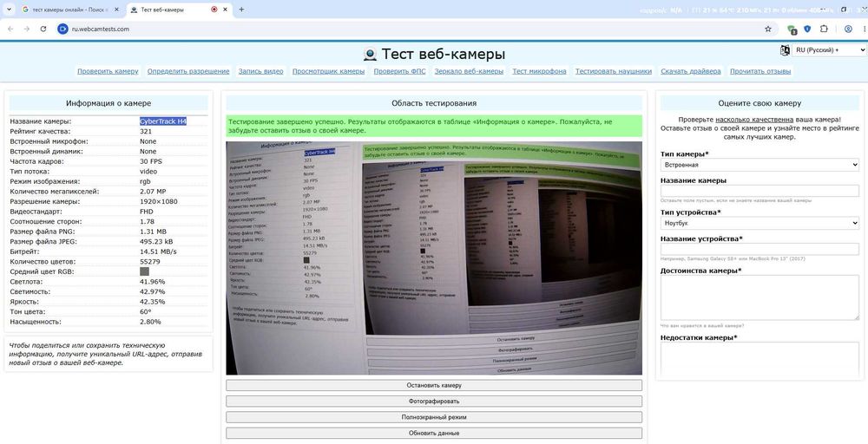This screenshot has width=868, height=444.
Task: Click the '30 FPS' frame rate value
Action: [151, 161]
